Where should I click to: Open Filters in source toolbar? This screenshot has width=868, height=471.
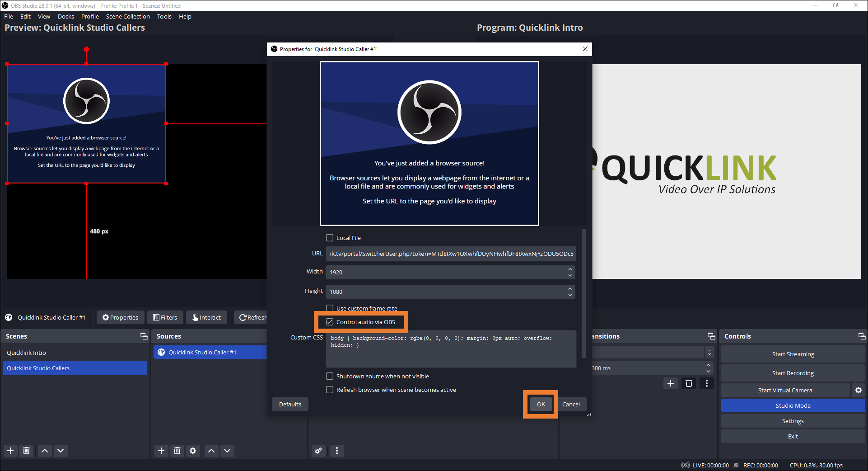(x=165, y=317)
